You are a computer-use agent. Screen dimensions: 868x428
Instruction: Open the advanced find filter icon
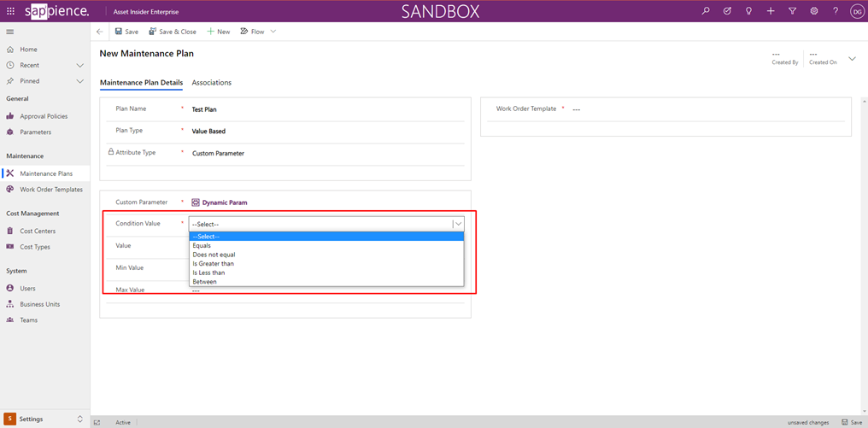coord(792,11)
